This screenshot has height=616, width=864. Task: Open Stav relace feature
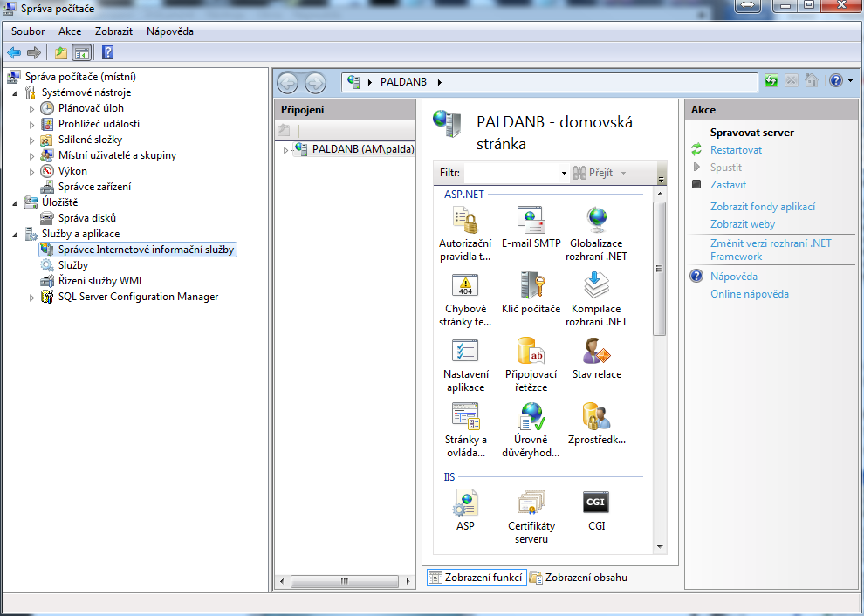597,358
